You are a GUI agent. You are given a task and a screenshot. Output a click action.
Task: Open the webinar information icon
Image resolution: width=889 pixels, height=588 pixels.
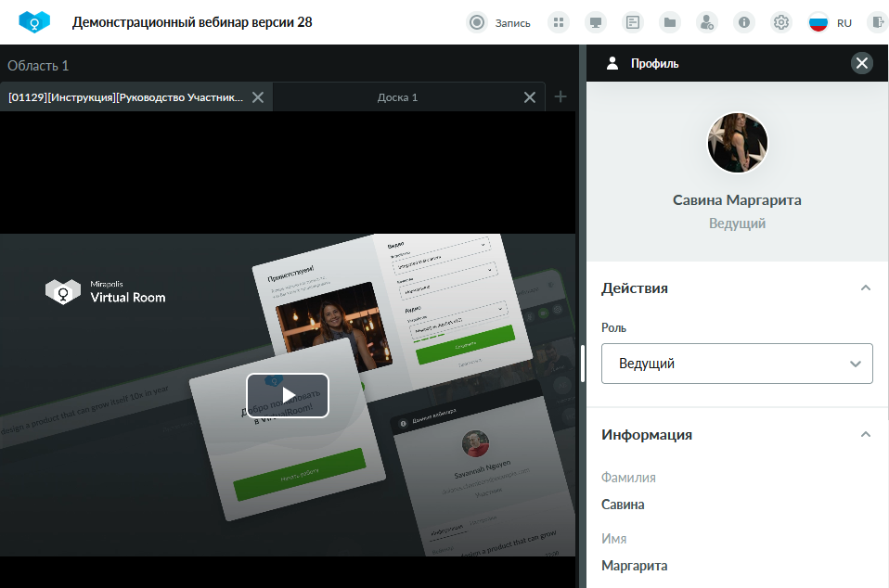point(744,22)
